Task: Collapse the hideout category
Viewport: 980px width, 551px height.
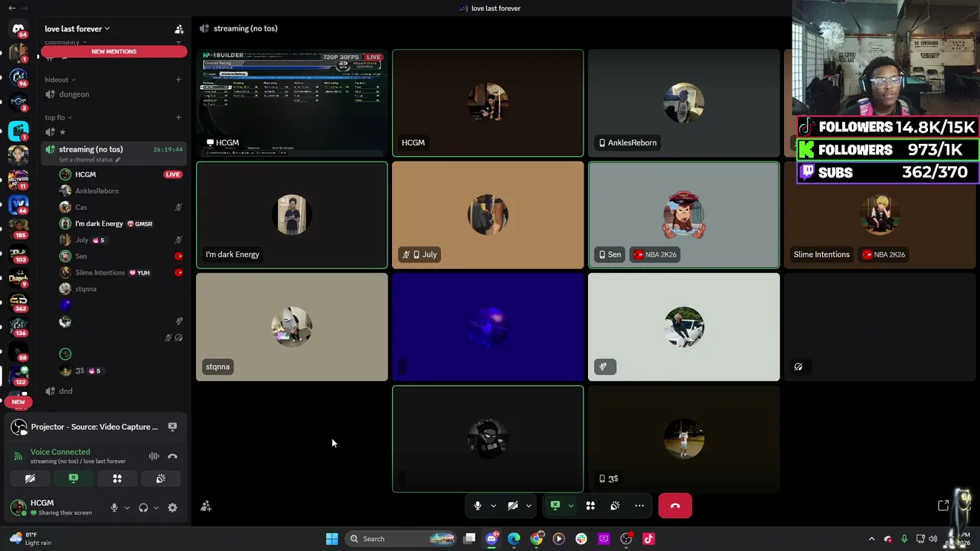Action: coord(60,80)
